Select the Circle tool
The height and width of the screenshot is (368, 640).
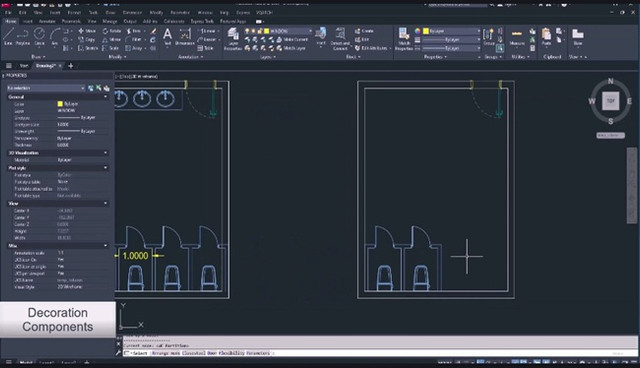(x=39, y=36)
